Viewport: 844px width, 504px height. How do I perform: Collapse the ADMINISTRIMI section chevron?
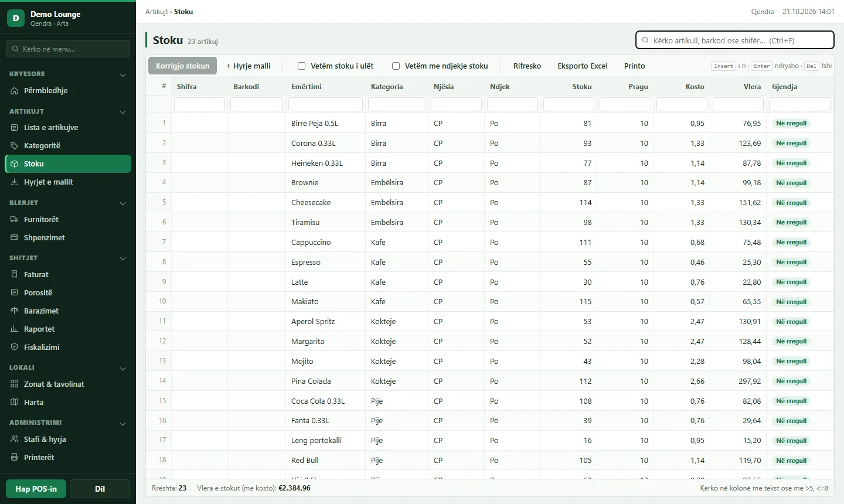(122, 424)
